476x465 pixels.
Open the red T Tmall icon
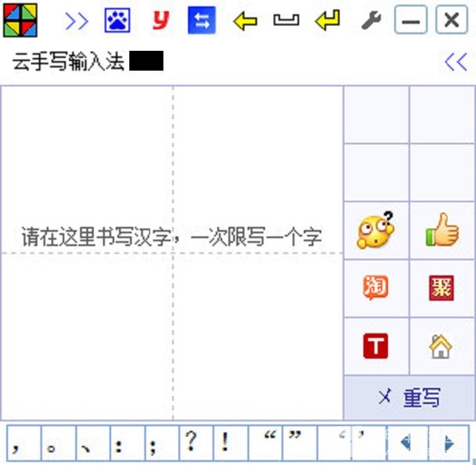[x=375, y=346]
